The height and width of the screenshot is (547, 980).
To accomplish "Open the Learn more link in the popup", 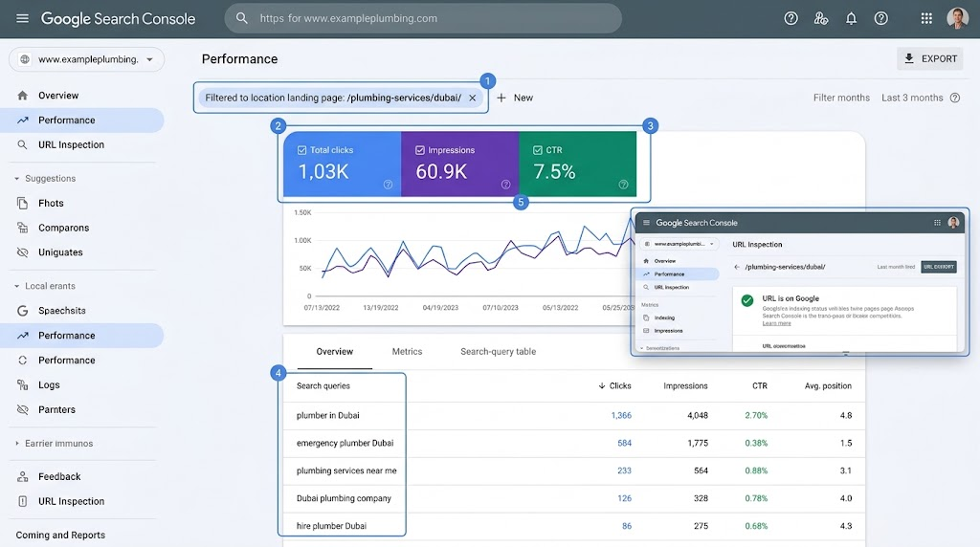I will (776, 323).
